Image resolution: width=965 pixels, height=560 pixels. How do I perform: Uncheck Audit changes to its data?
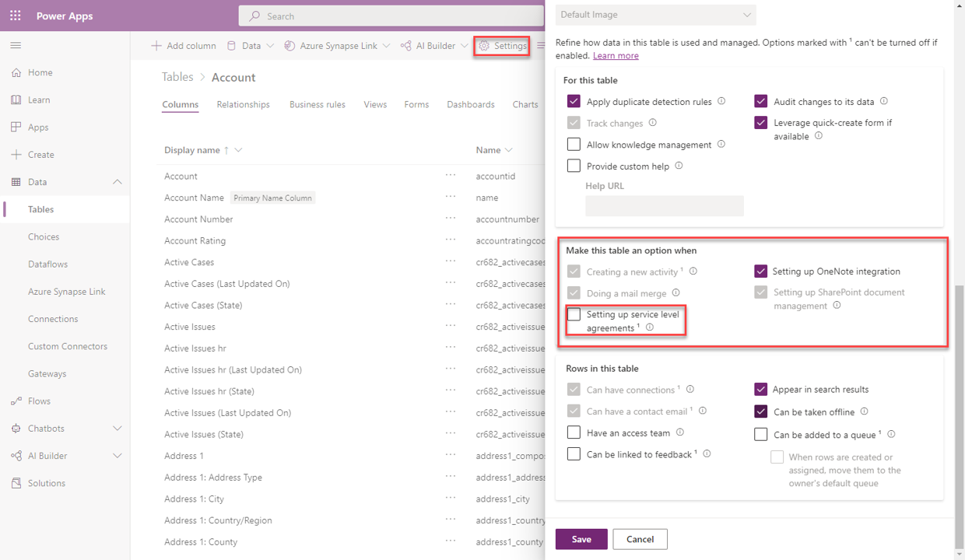(761, 101)
